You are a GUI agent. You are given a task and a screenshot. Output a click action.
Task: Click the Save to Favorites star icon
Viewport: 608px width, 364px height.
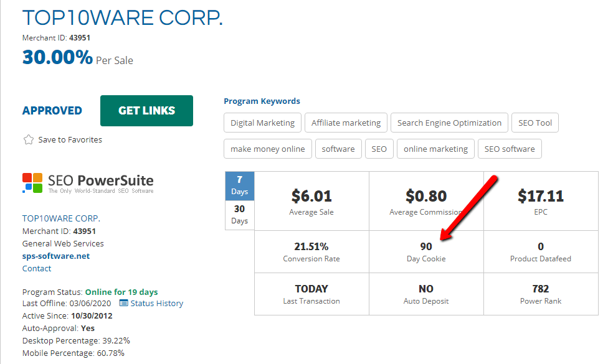tap(28, 139)
